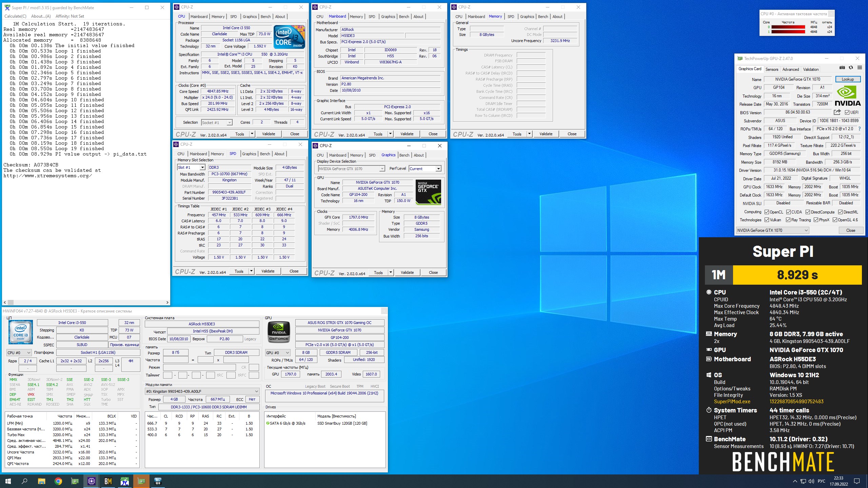Image resolution: width=868 pixels, height=488 pixels.
Task: Click the GPU-Z taskbar icon next to Chrome
Action: click(75, 481)
